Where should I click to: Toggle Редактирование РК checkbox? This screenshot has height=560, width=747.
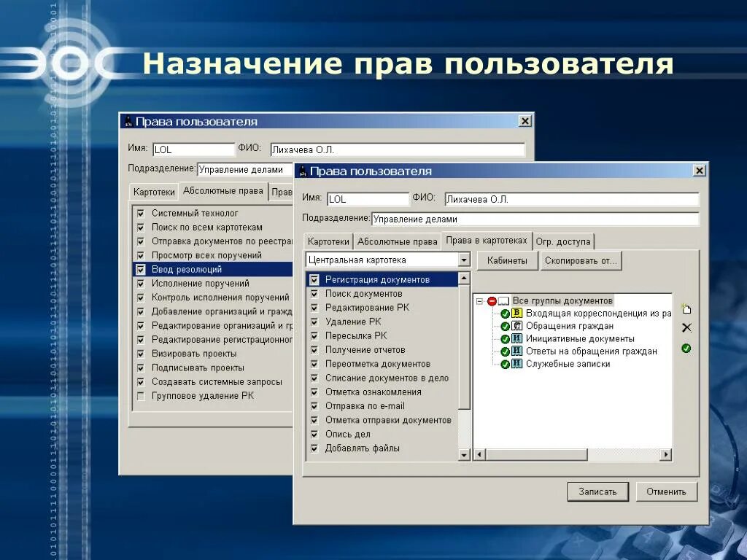(314, 308)
